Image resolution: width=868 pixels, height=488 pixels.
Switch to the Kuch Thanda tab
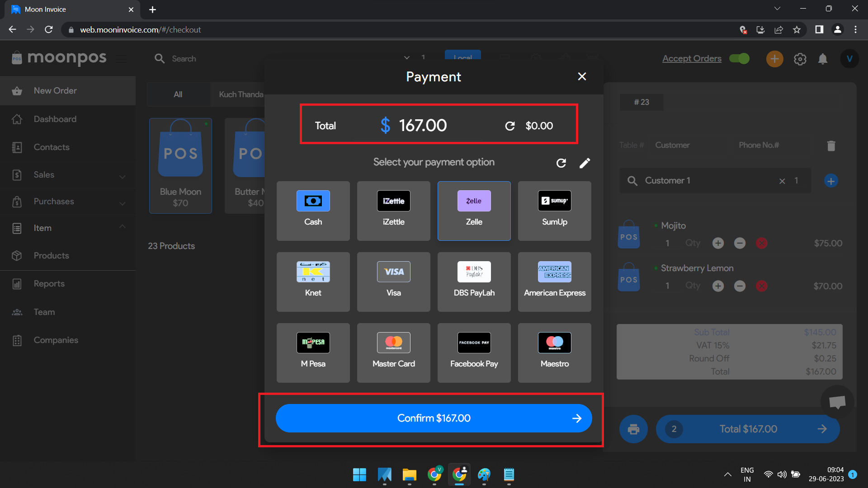[240, 94]
